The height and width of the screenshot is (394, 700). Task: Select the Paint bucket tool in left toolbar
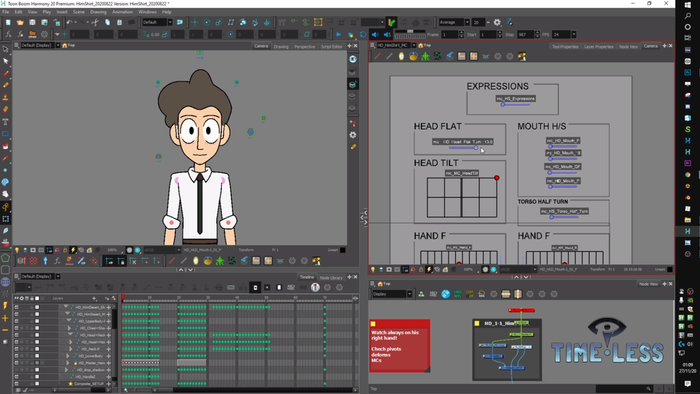click(x=5, y=145)
